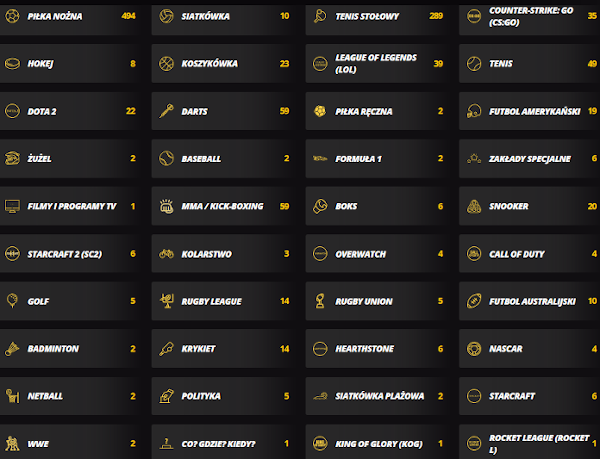Select the darts icon

click(166, 111)
